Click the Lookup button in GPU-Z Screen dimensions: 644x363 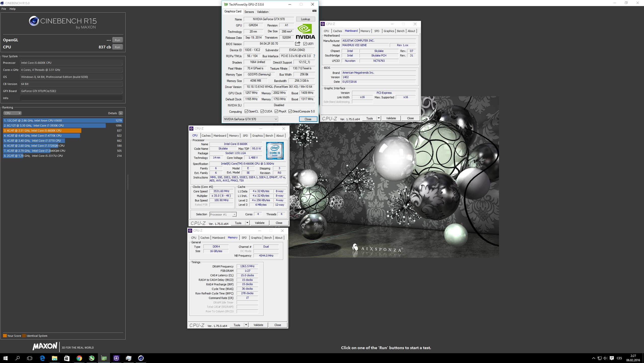(x=305, y=19)
